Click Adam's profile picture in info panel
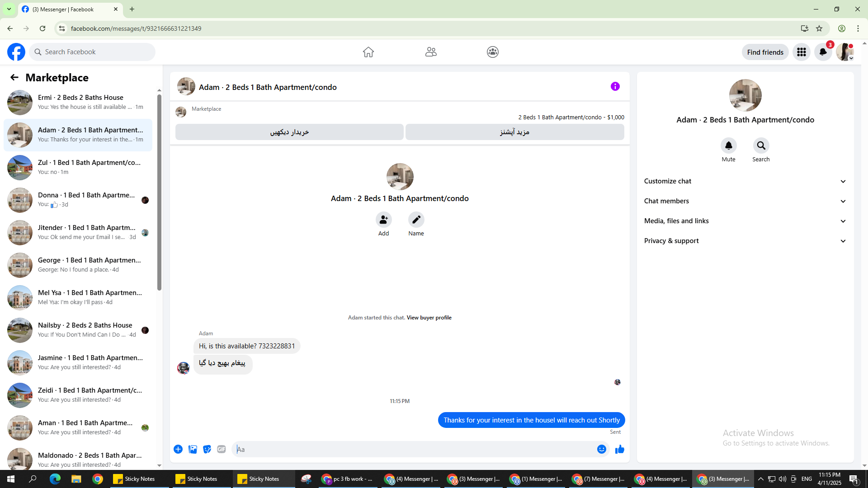 coord(745,95)
